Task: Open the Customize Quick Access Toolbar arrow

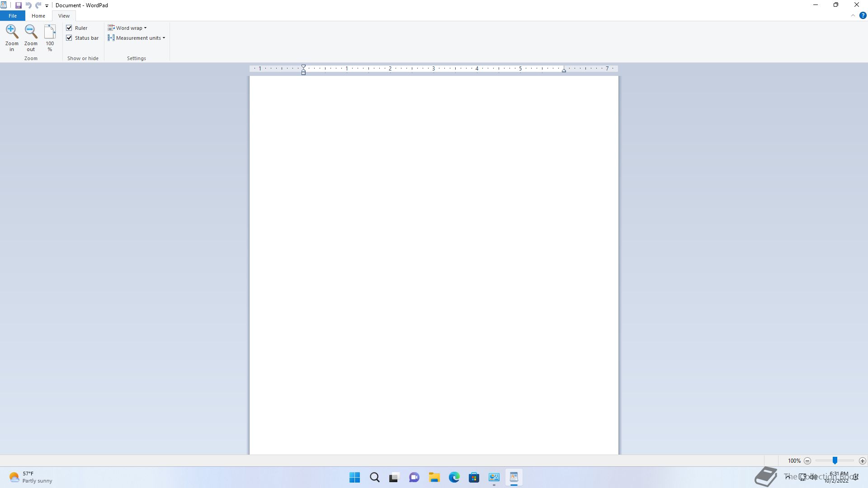Action: (47, 6)
